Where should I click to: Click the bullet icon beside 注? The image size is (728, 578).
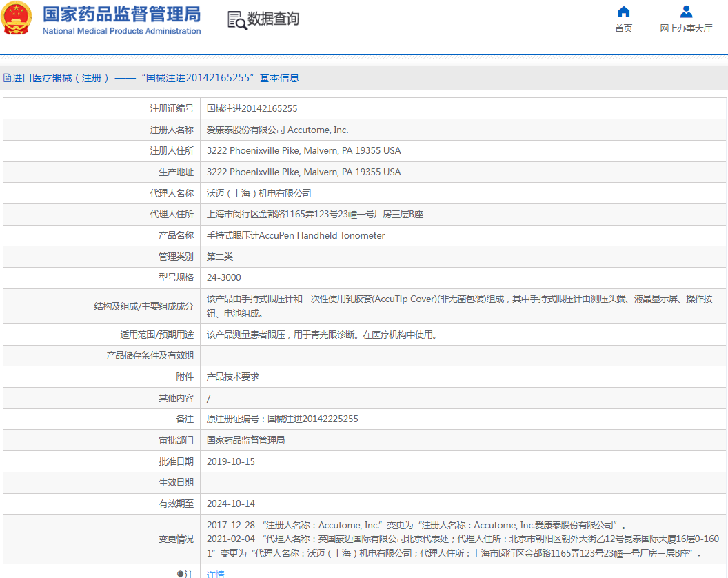tap(180, 574)
